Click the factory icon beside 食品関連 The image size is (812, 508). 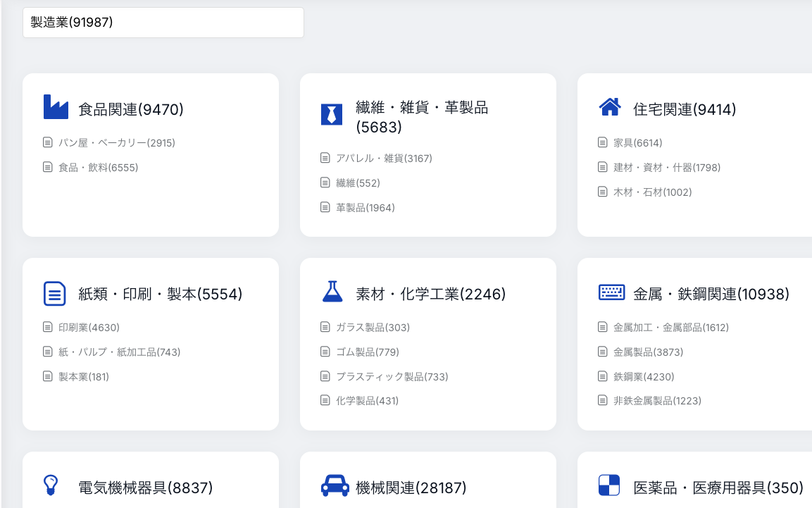click(56, 107)
